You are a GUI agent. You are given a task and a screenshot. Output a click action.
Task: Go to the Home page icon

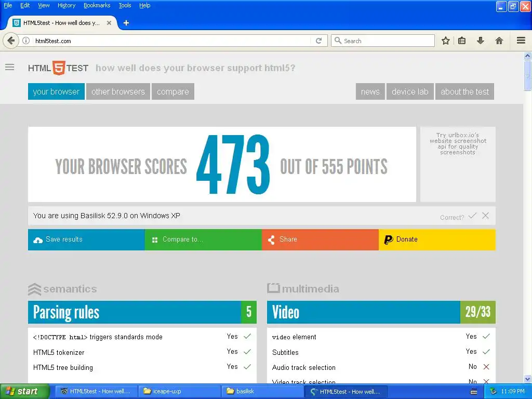click(499, 41)
